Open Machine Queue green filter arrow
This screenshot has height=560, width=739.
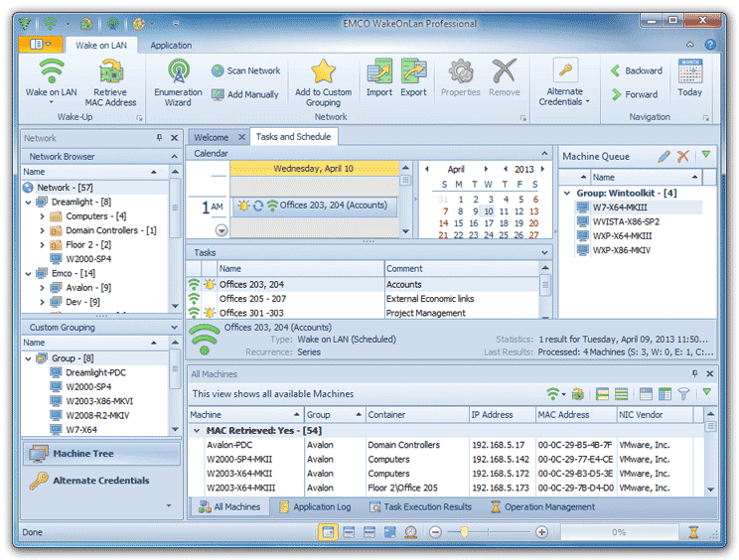(x=706, y=155)
